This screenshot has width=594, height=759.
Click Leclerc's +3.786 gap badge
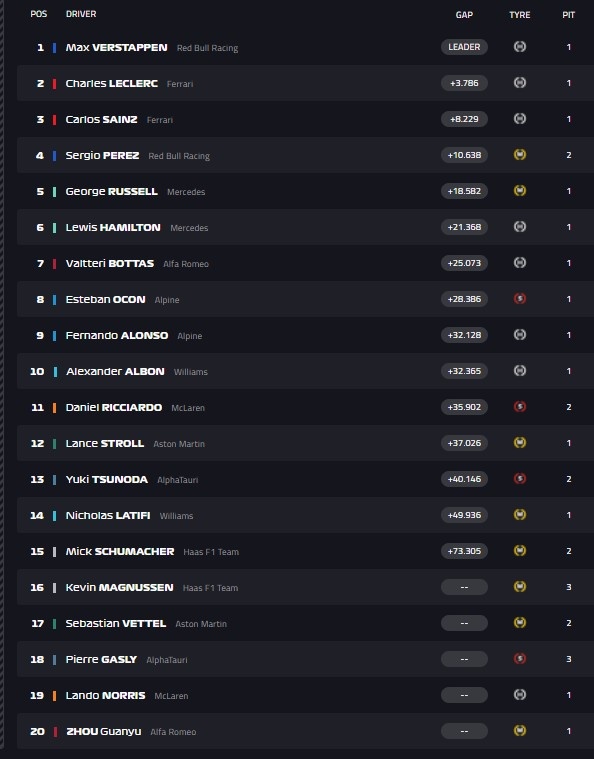(x=464, y=83)
